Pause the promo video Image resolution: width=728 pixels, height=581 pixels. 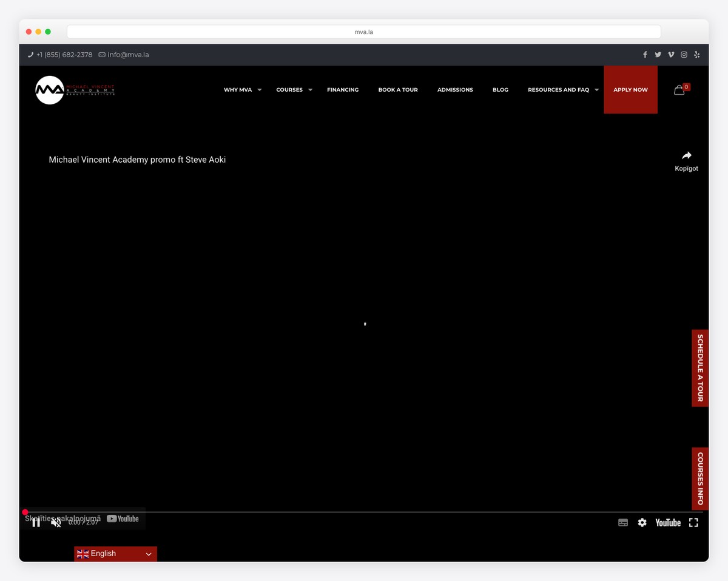click(x=36, y=522)
